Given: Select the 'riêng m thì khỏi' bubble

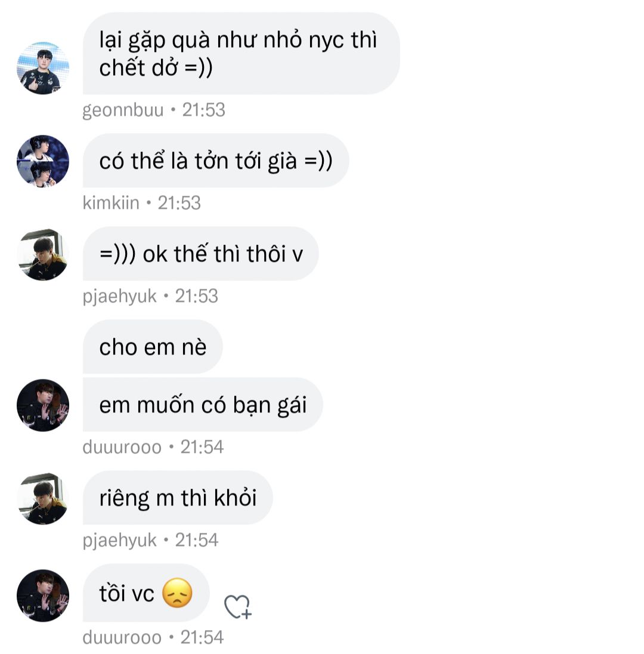Looking at the screenshot, I should [178, 498].
